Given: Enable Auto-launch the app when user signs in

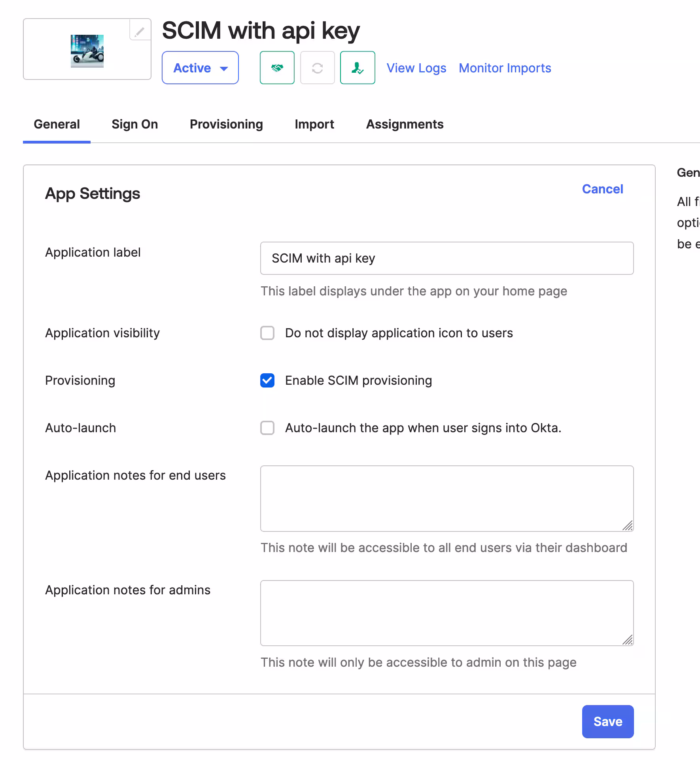Looking at the screenshot, I should click(267, 428).
